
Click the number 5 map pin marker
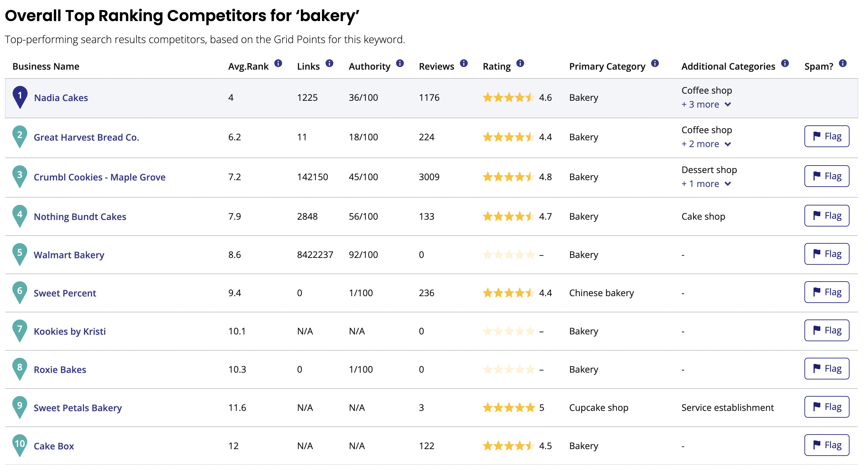click(20, 253)
